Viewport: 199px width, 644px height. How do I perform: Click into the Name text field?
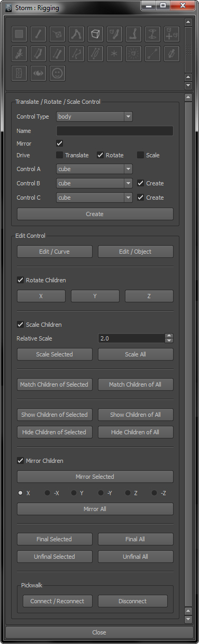[115, 131]
